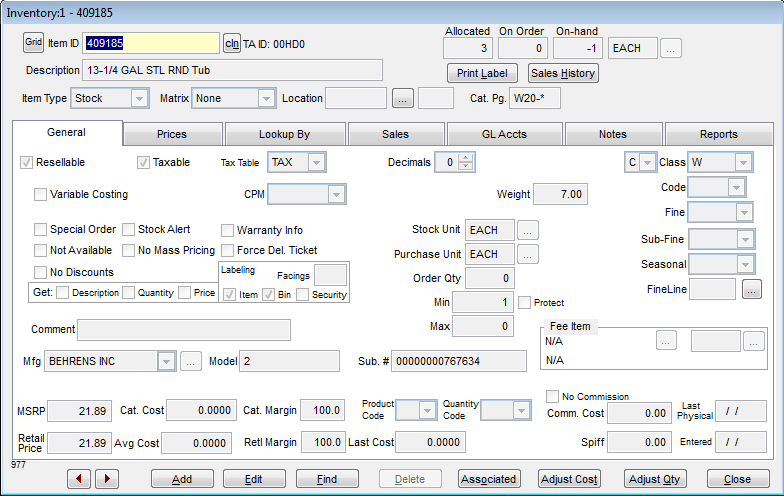Check Get Quantity checkbox
Image resolution: width=784 pixels, height=496 pixels.
click(x=128, y=292)
